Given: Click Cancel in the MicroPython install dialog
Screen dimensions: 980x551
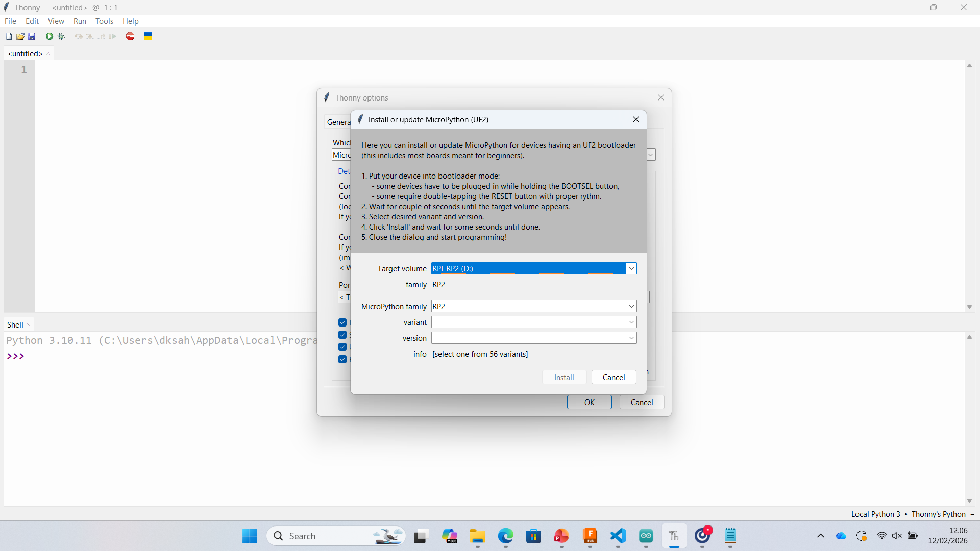Looking at the screenshot, I should pos(614,377).
